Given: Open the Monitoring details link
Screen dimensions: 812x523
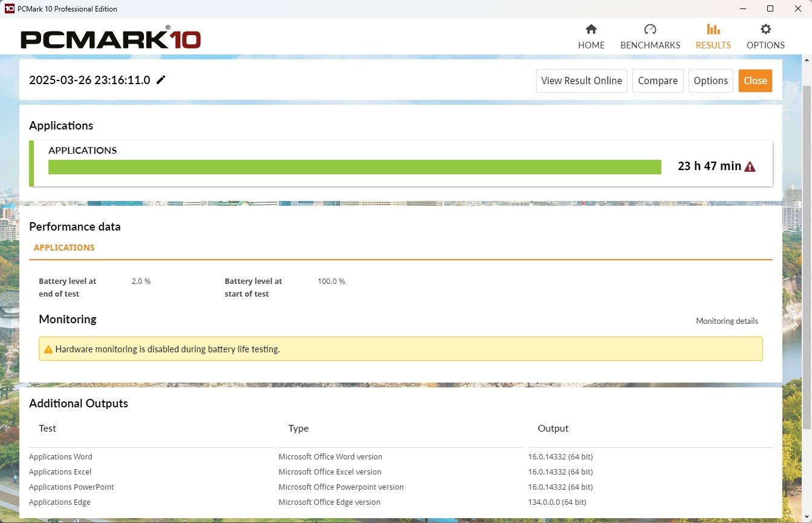Looking at the screenshot, I should (727, 321).
